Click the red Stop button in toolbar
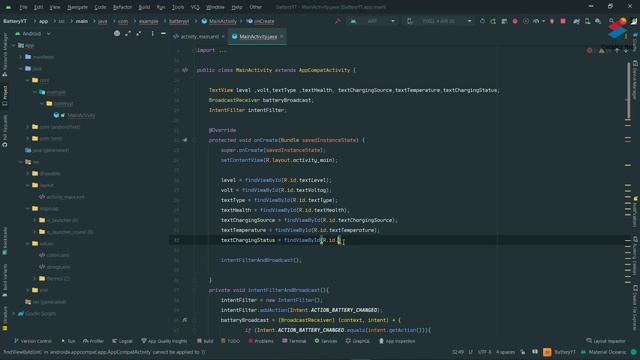 (563, 21)
